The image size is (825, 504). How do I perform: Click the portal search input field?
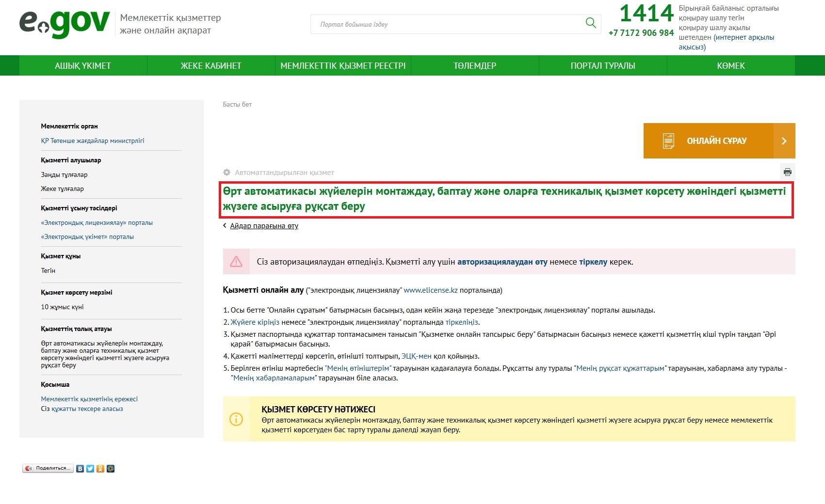point(437,24)
